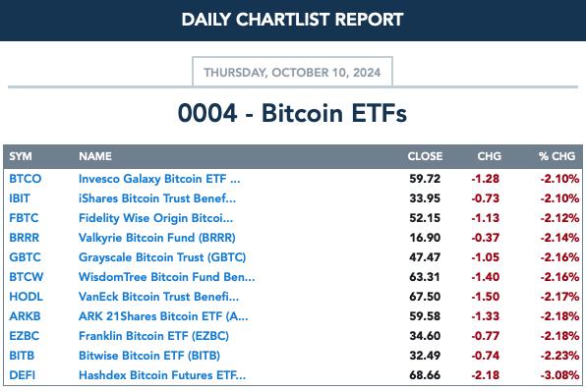Click the % CHG column header
Image resolution: width=586 pixels, height=392 pixels.
[x=557, y=156]
